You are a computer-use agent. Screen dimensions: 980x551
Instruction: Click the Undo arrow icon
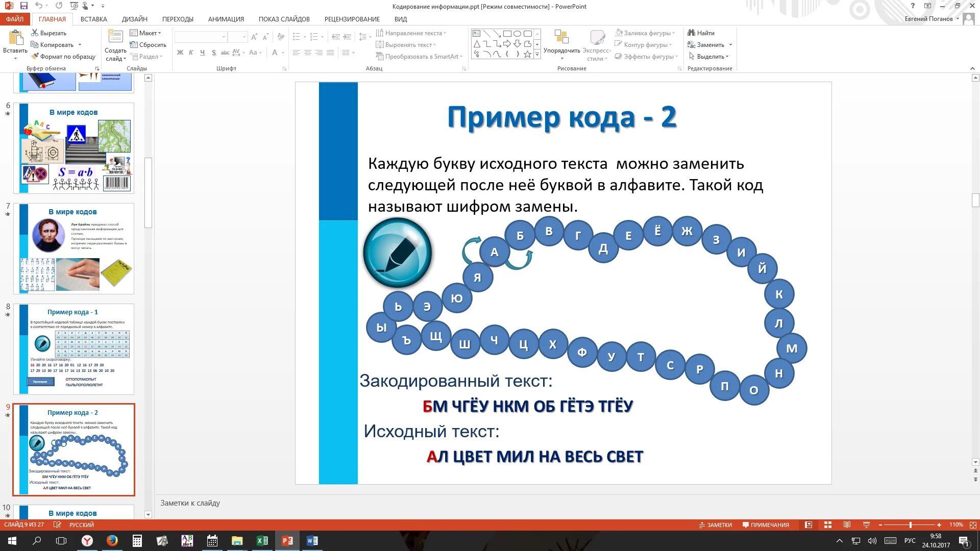coord(39,6)
